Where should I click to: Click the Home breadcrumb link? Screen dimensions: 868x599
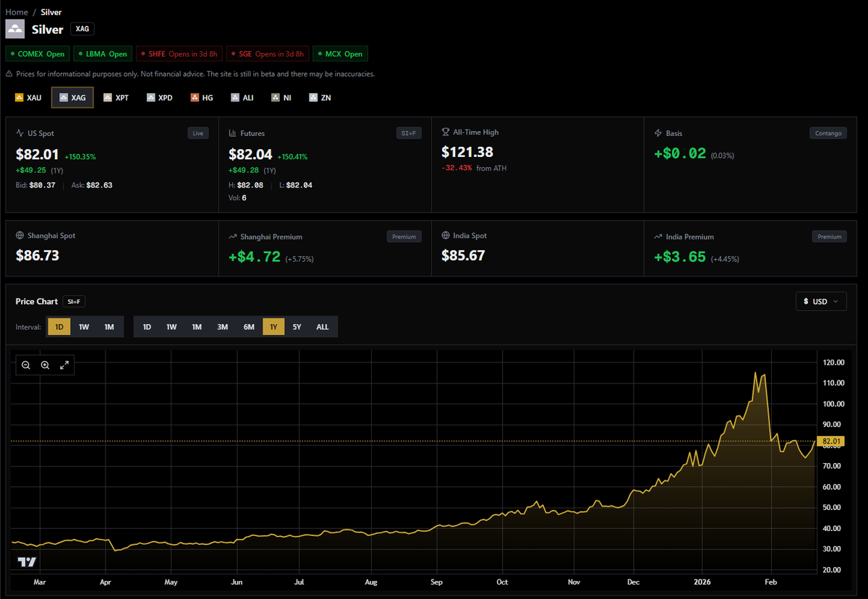tap(16, 12)
